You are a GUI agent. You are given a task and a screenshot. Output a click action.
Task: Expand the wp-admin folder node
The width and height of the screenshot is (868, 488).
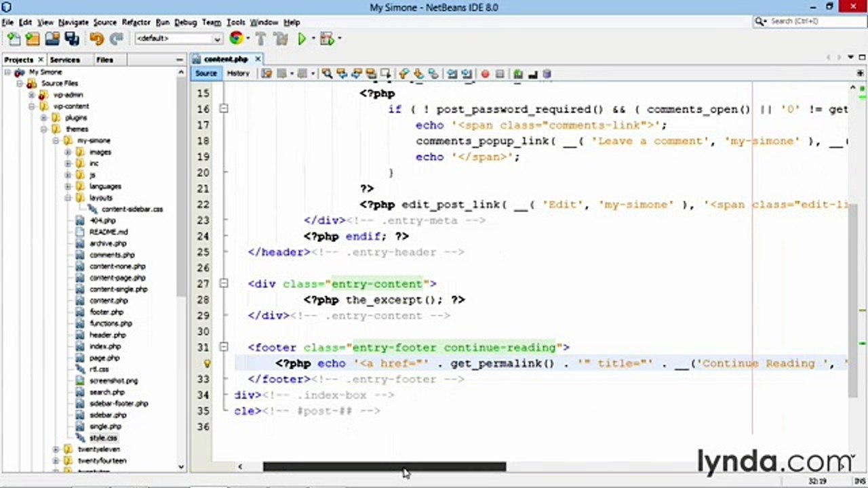pos(32,95)
